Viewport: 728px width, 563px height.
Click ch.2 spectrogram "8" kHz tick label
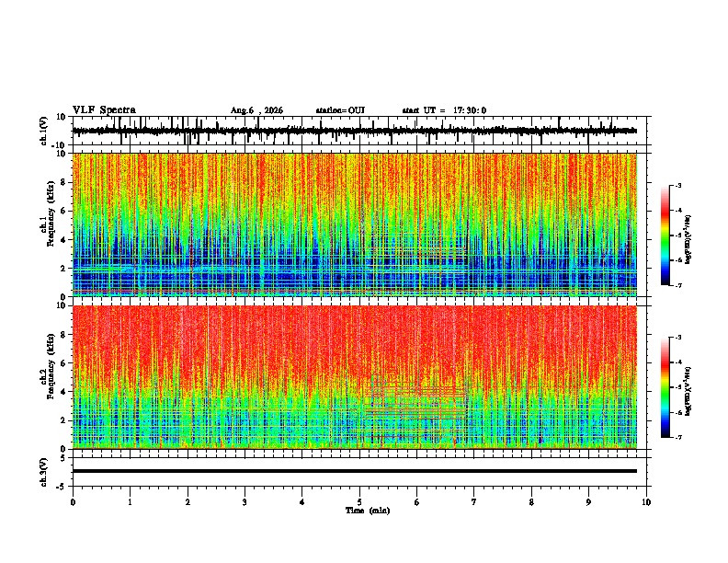point(63,335)
